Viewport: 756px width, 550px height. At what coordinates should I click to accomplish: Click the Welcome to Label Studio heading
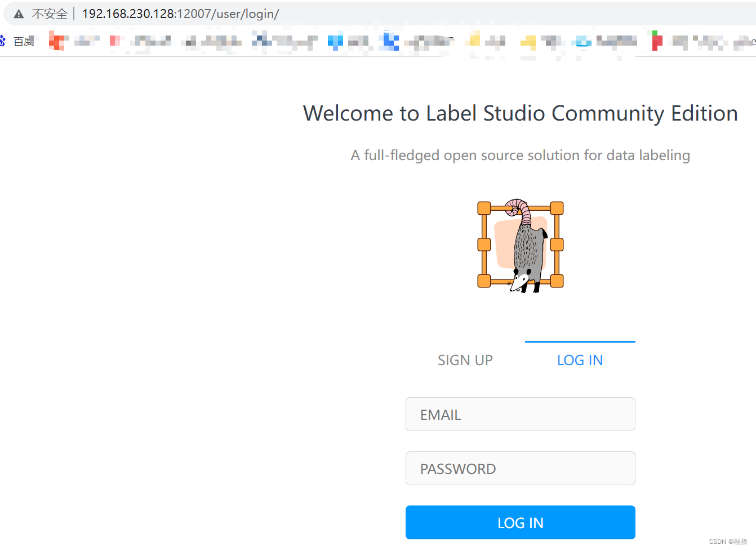(520, 113)
